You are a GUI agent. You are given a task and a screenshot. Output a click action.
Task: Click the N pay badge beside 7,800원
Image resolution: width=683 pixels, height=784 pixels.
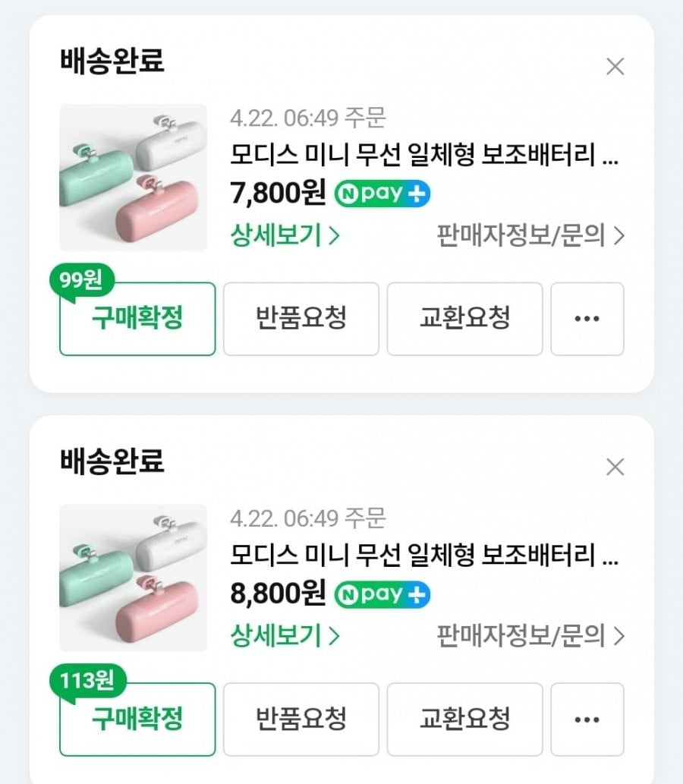pos(382,194)
